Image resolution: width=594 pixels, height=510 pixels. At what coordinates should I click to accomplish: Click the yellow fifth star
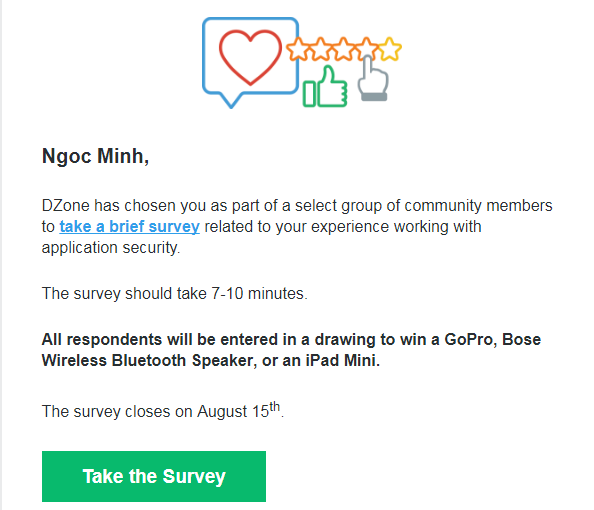click(390, 49)
